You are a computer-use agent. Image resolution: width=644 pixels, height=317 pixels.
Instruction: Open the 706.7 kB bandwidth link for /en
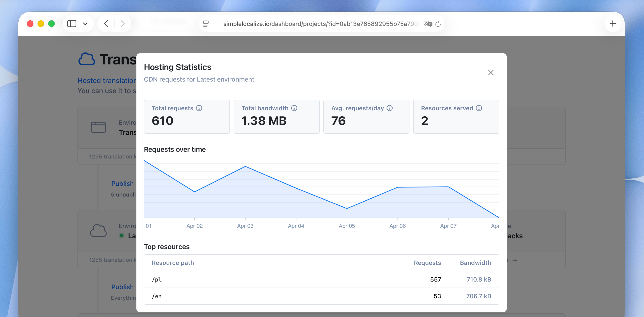coord(479,296)
